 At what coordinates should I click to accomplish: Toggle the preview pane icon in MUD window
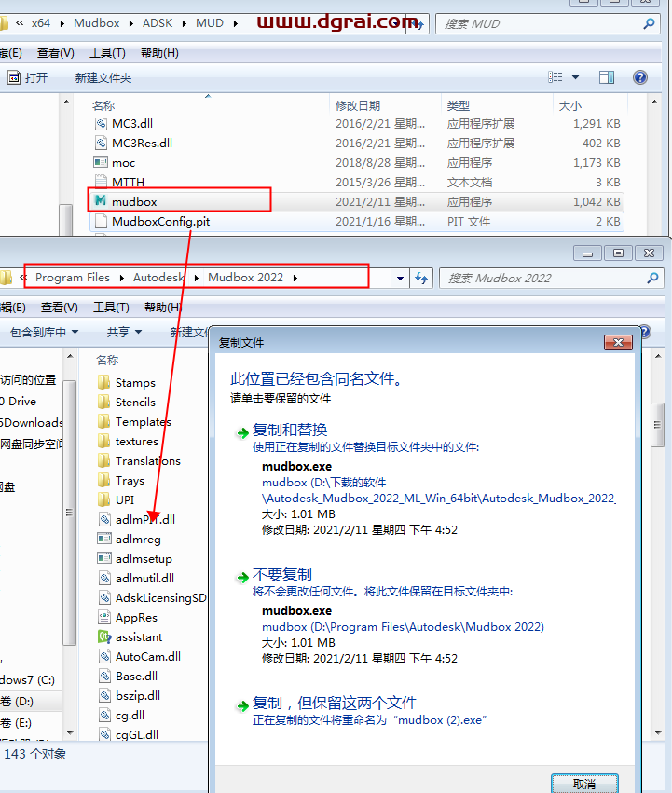606,77
